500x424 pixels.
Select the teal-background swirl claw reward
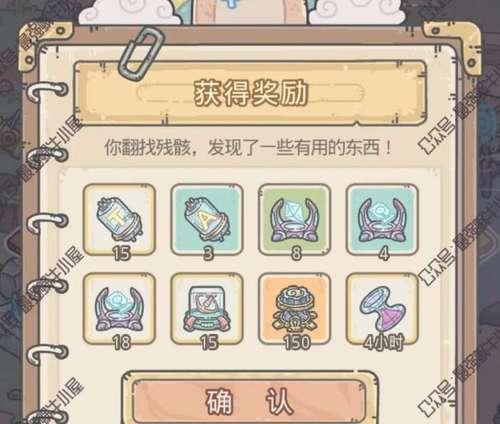click(x=382, y=219)
